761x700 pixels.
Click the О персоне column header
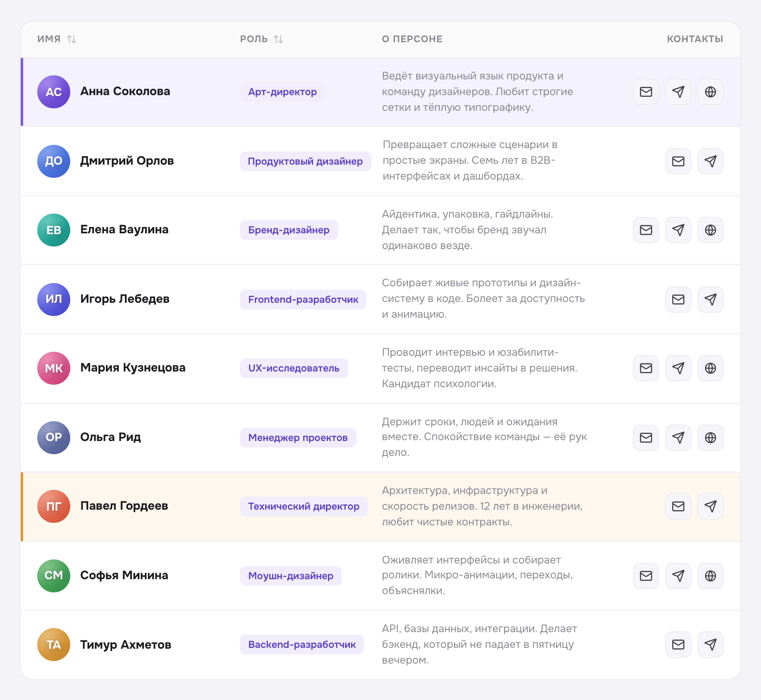pyautogui.click(x=412, y=39)
